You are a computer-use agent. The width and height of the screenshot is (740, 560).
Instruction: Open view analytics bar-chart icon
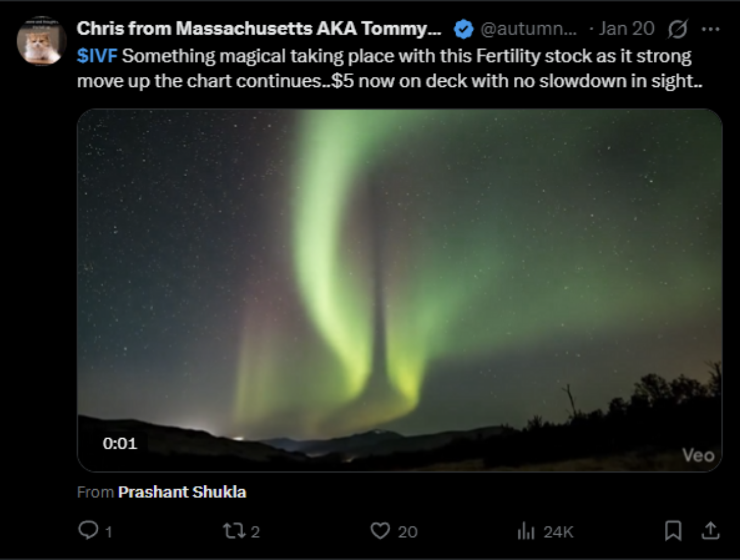[x=525, y=531]
